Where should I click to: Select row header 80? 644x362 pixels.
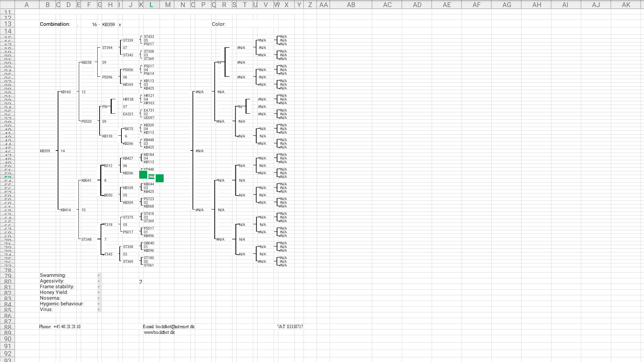7,282
